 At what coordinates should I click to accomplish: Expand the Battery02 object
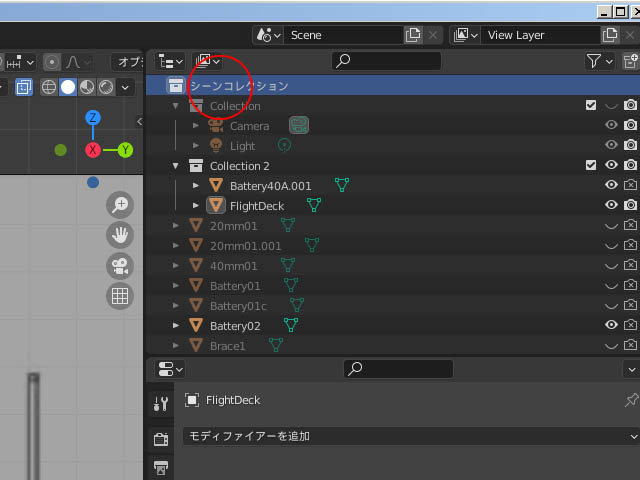click(176, 325)
